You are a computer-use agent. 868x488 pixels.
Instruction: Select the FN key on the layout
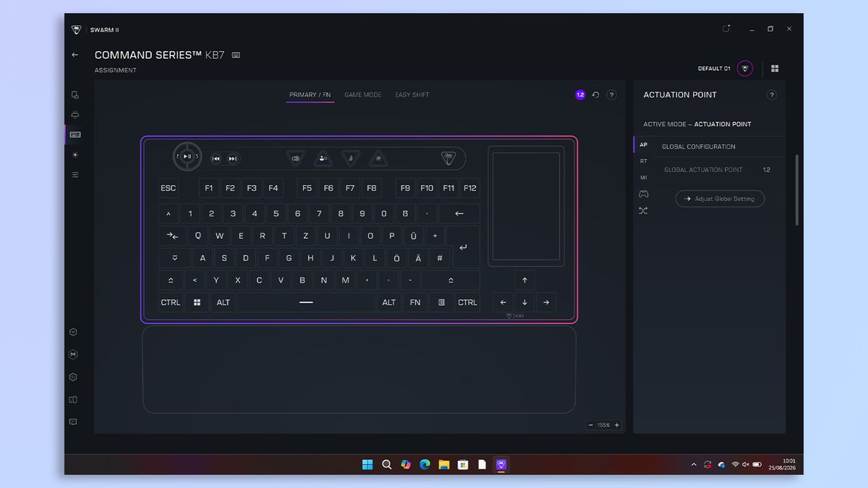click(414, 302)
